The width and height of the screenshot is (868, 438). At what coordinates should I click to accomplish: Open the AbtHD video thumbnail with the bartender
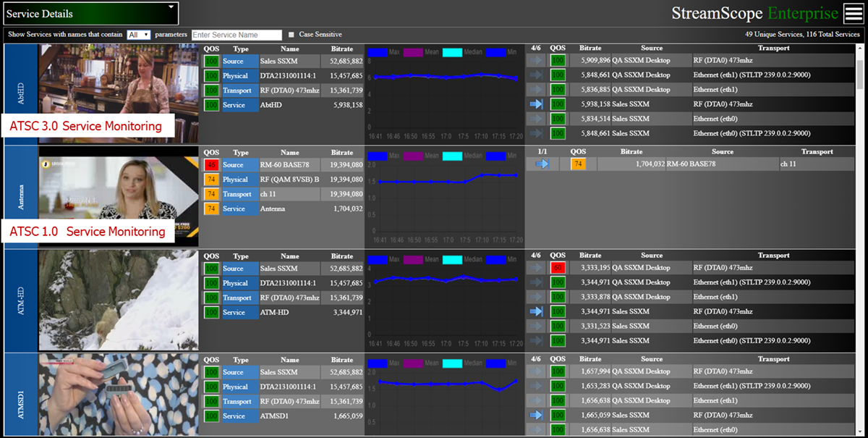(118, 94)
